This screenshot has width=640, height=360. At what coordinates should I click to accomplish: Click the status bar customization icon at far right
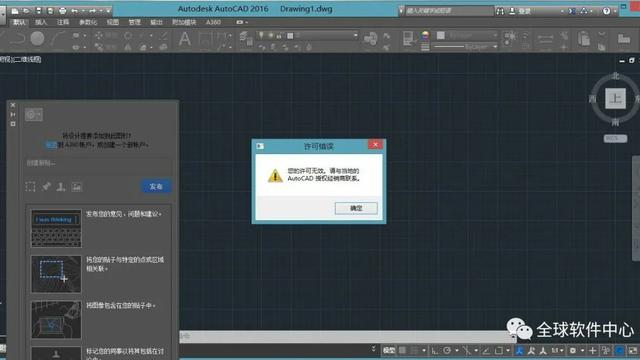[x=633, y=350]
